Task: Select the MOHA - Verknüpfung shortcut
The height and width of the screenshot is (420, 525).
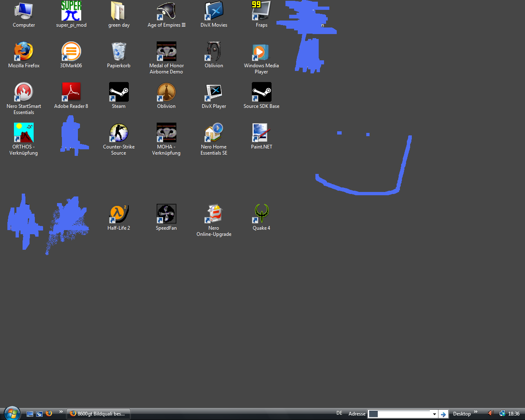Action: [x=167, y=139]
